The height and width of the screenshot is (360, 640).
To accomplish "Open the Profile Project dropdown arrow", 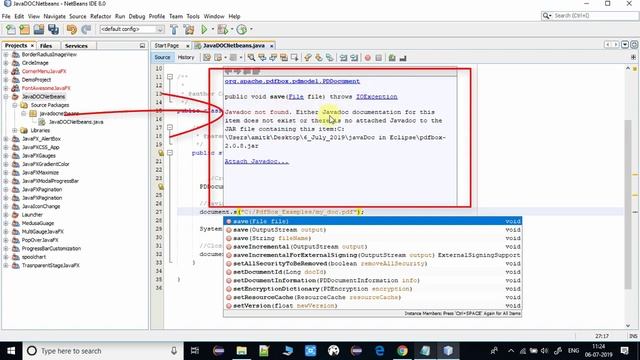I will [x=251, y=29].
